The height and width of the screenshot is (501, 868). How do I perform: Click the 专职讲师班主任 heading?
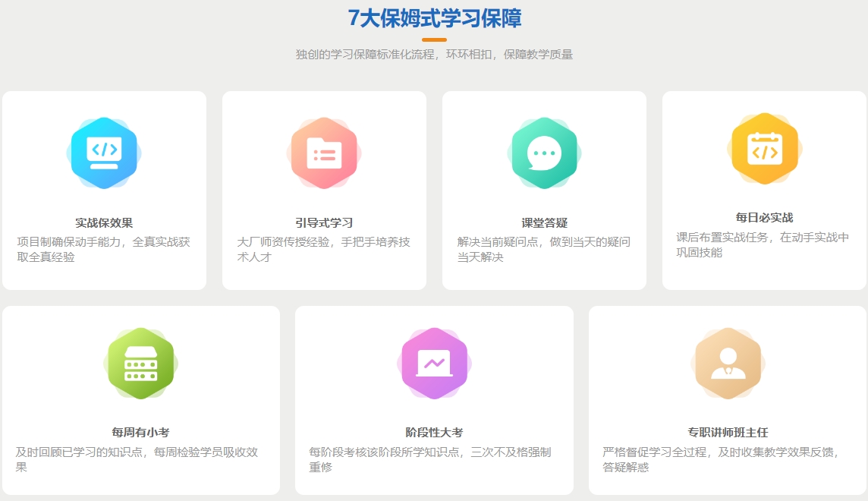point(728,432)
